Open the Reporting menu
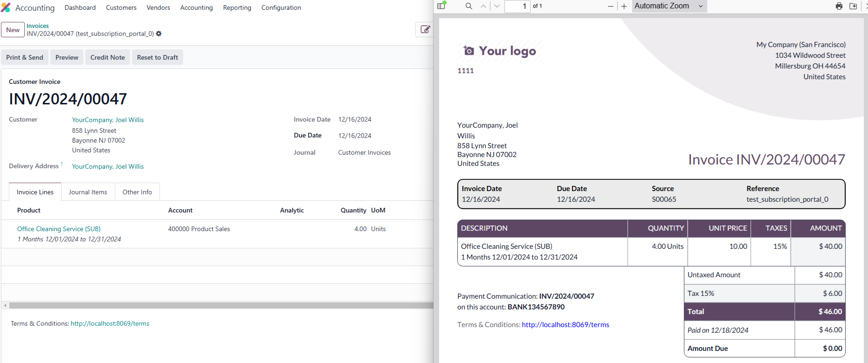The image size is (868, 363). [x=237, y=7]
